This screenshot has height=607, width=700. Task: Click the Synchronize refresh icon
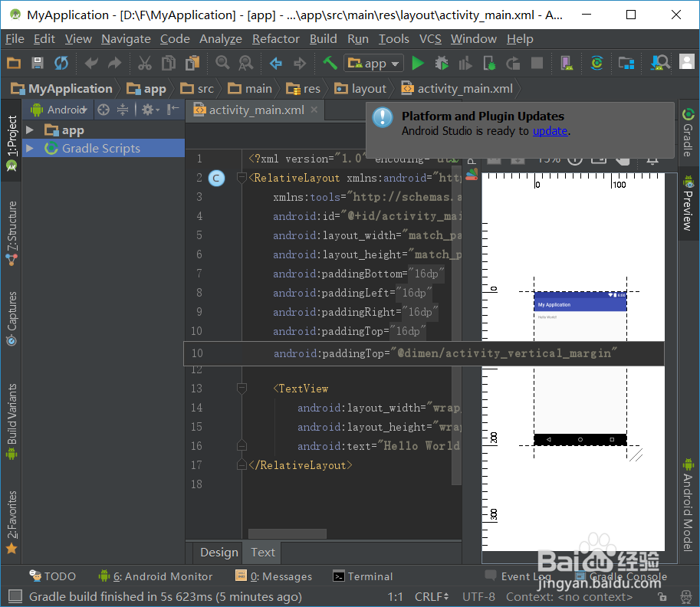click(61, 64)
